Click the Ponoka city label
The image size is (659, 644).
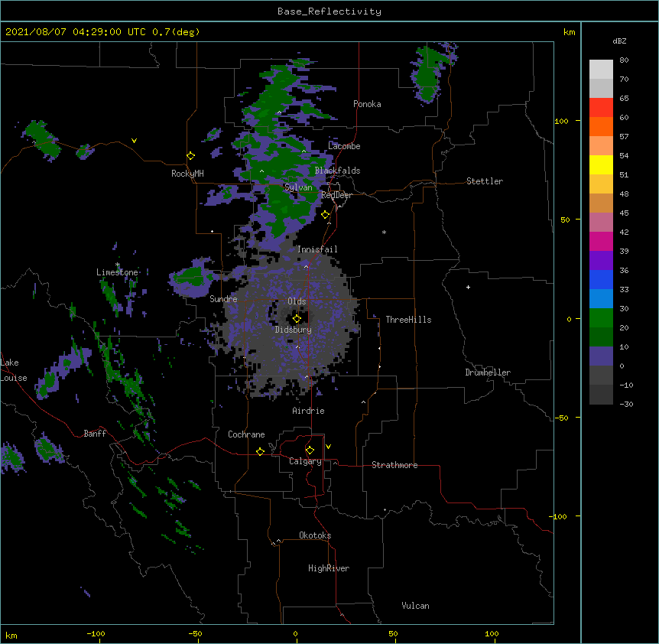coord(367,104)
